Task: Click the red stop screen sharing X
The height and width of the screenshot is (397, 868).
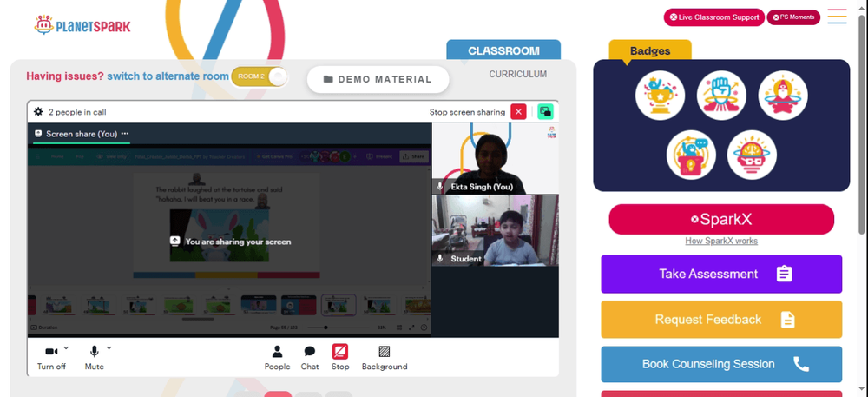Action: pyautogui.click(x=518, y=112)
